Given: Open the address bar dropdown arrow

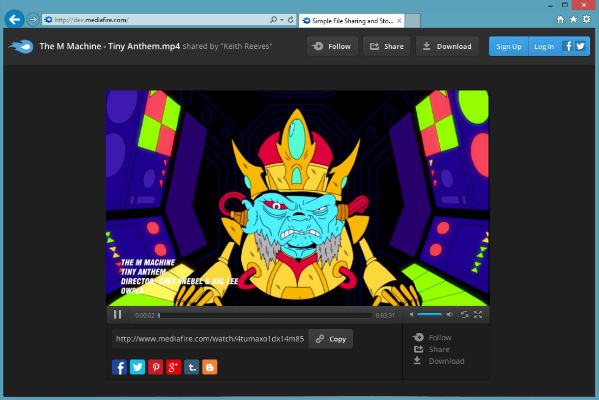Looking at the screenshot, I should [282, 19].
